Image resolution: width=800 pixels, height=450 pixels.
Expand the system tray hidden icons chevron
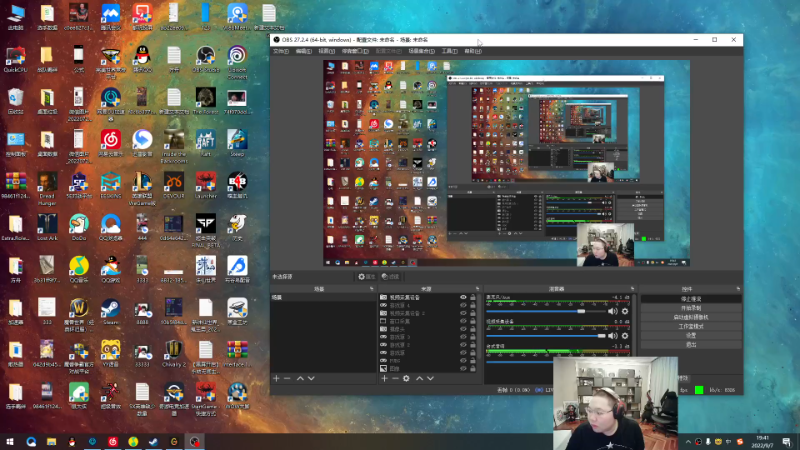coord(688,442)
